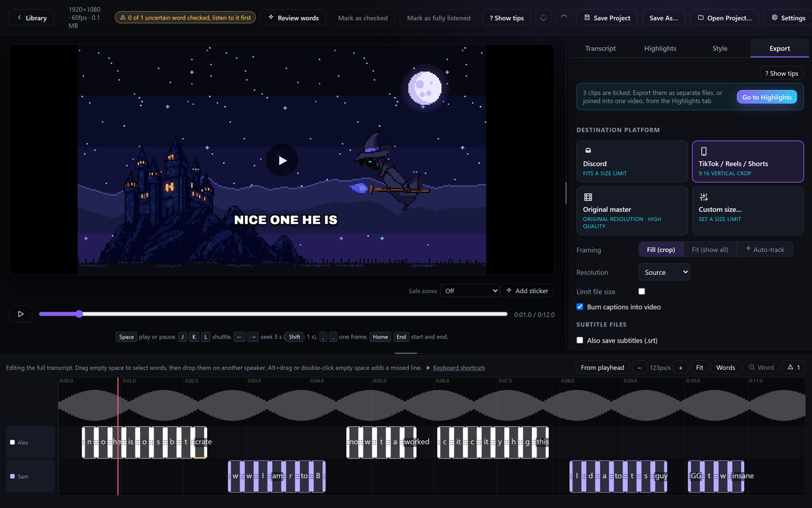This screenshot has width=812, height=508.
Task: Show tips in the Export panel
Action: [782, 73]
